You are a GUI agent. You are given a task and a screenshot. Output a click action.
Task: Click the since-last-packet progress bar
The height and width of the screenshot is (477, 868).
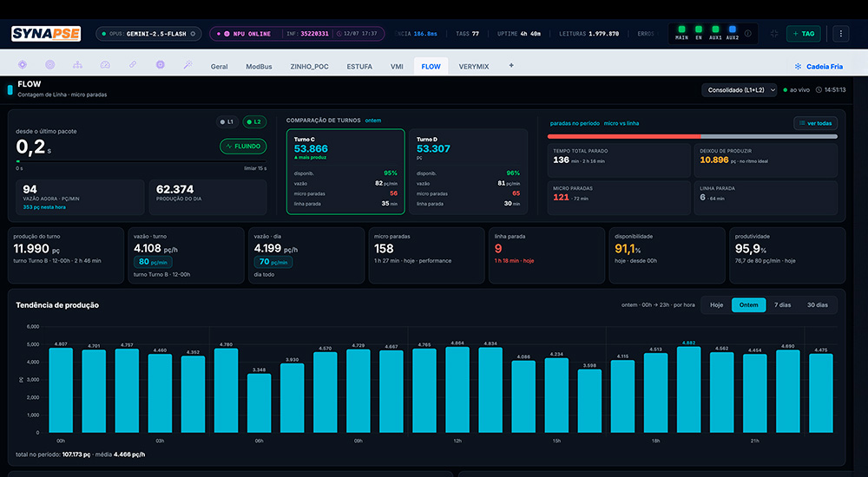[x=141, y=161]
